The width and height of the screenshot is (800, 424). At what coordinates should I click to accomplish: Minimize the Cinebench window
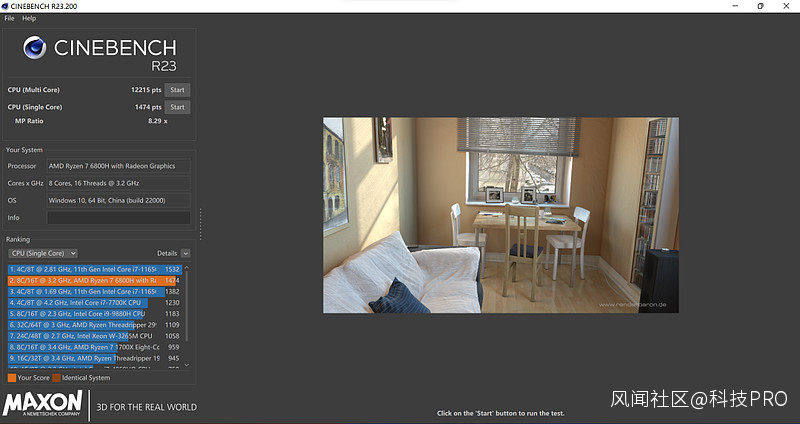click(735, 6)
